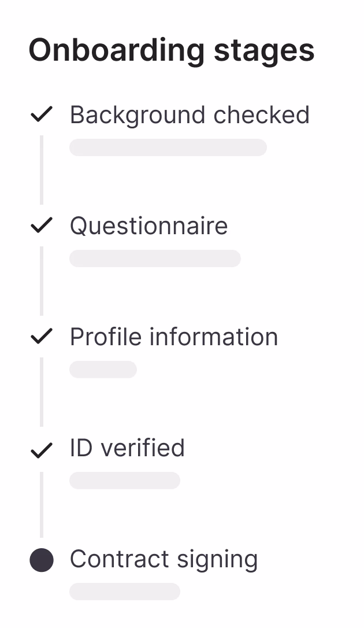This screenshot has width=364, height=628.
Task: Click placeholder bar under Profile information
Action: coord(103,370)
